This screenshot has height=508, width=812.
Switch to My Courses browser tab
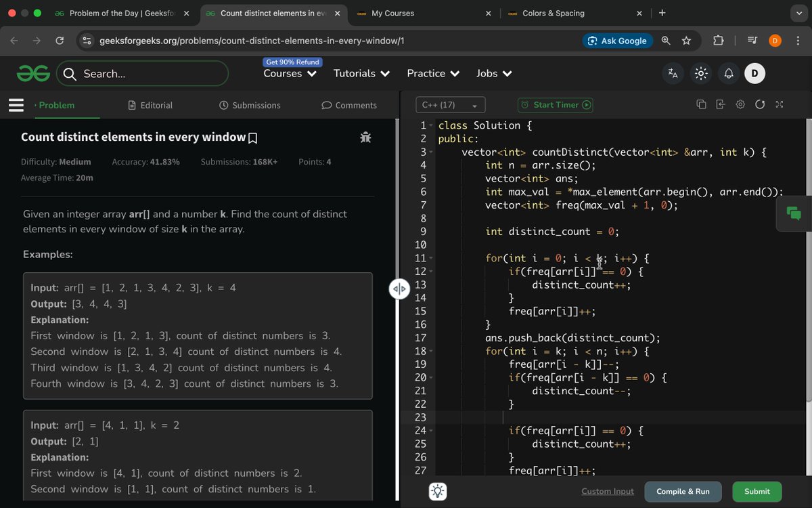pyautogui.click(x=424, y=13)
